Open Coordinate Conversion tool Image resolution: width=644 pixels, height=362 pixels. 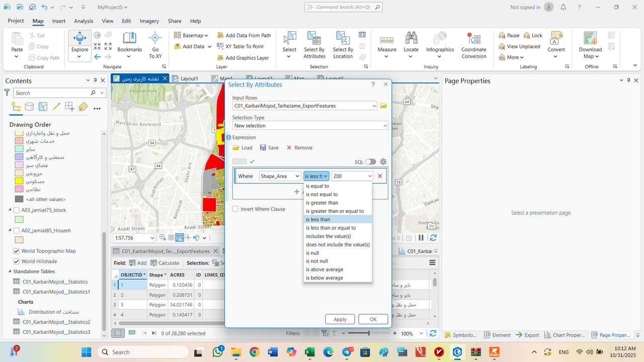pyautogui.click(x=473, y=45)
